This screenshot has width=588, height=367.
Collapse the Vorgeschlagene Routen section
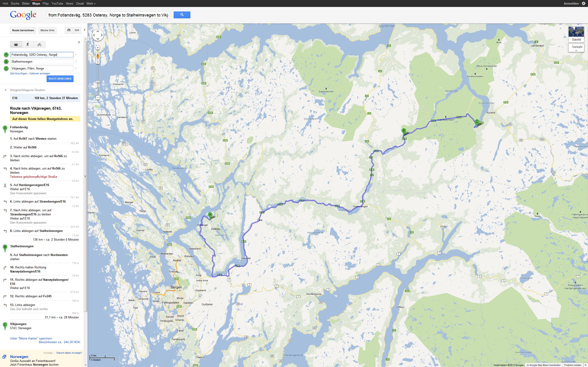pos(5,90)
